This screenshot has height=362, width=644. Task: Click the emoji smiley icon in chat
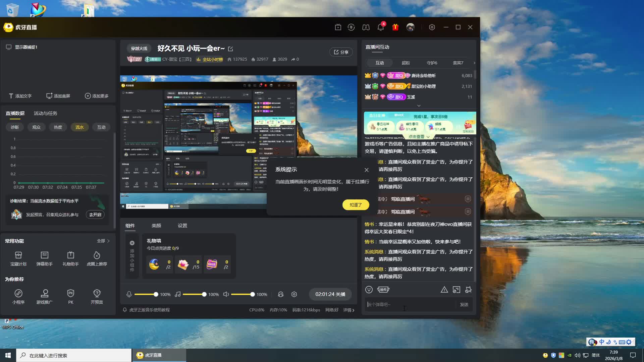click(369, 290)
